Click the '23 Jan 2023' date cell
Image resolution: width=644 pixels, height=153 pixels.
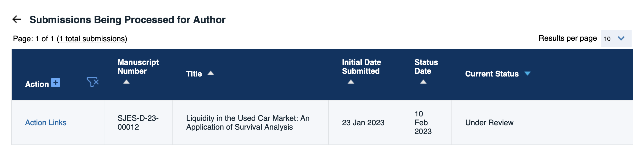(x=363, y=122)
